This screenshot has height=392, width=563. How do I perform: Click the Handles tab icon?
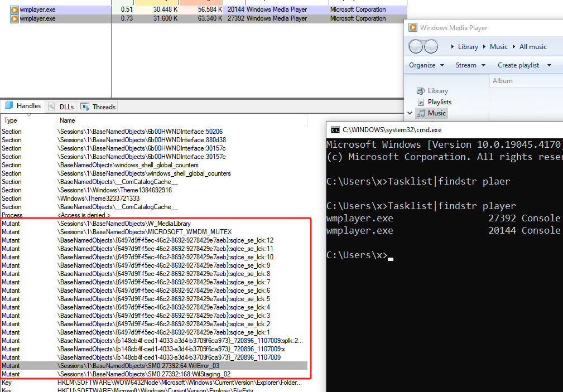[x=9, y=105]
